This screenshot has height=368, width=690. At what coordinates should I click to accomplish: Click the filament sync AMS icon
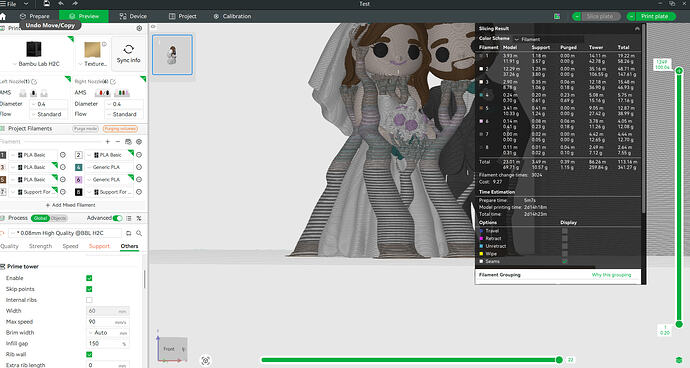(128, 142)
